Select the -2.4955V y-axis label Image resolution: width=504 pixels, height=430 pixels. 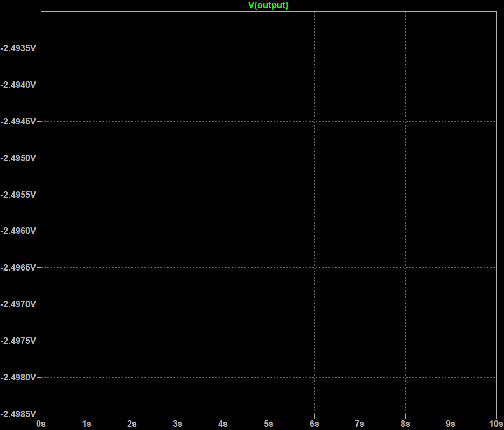(18, 195)
